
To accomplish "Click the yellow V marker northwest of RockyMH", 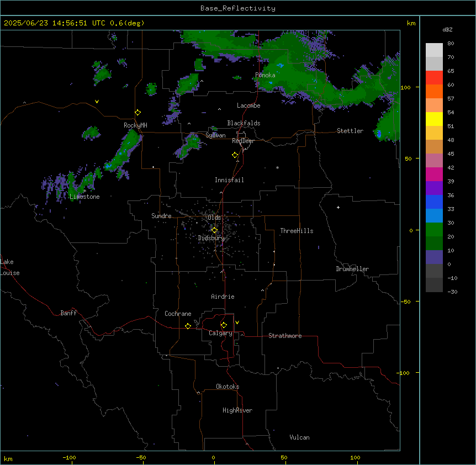I will click(x=97, y=102).
